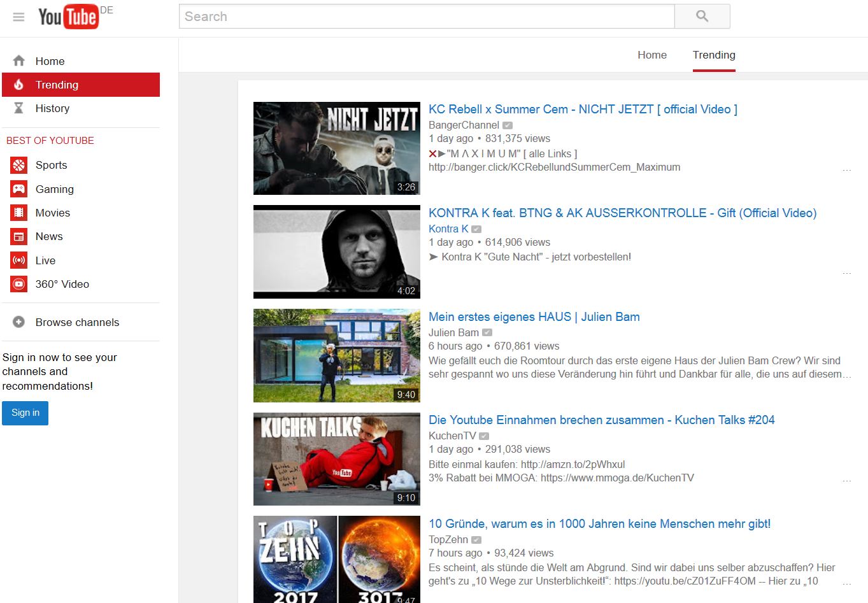Open options menu for 10 Gründe video
868x603 pixels.
[846, 584]
